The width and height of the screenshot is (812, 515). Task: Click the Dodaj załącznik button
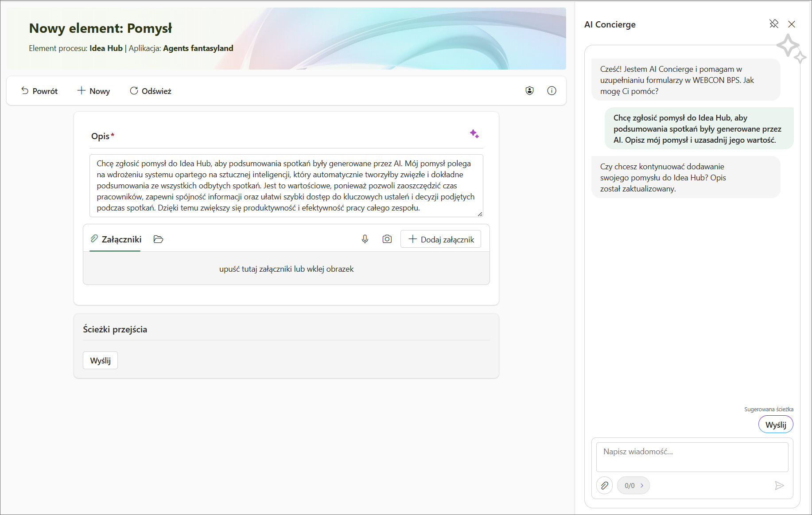(440, 239)
